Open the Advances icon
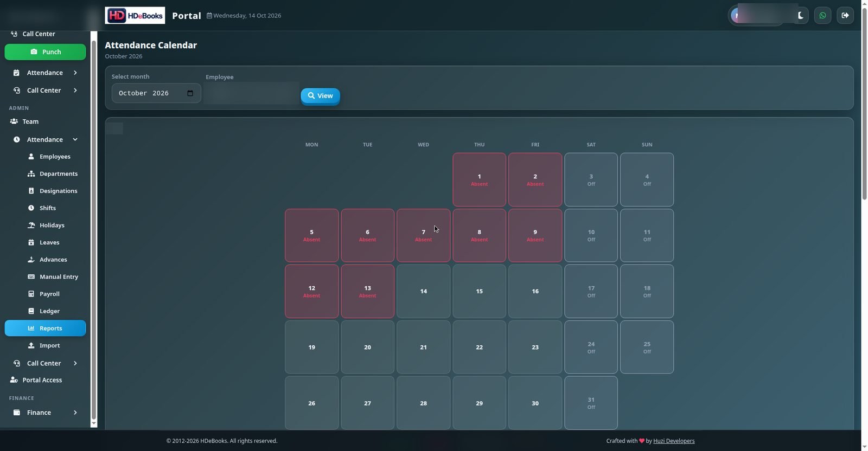868x451 pixels. tap(31, 260)
